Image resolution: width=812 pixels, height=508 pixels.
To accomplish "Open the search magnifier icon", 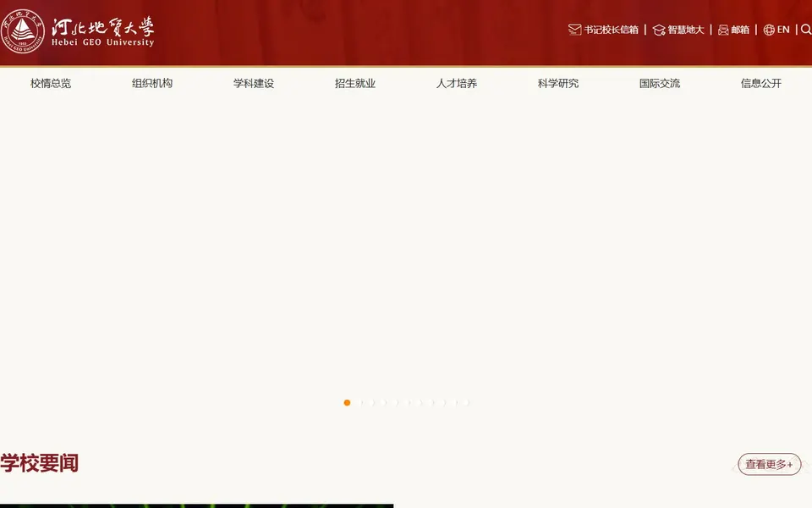I will (806, 30).
